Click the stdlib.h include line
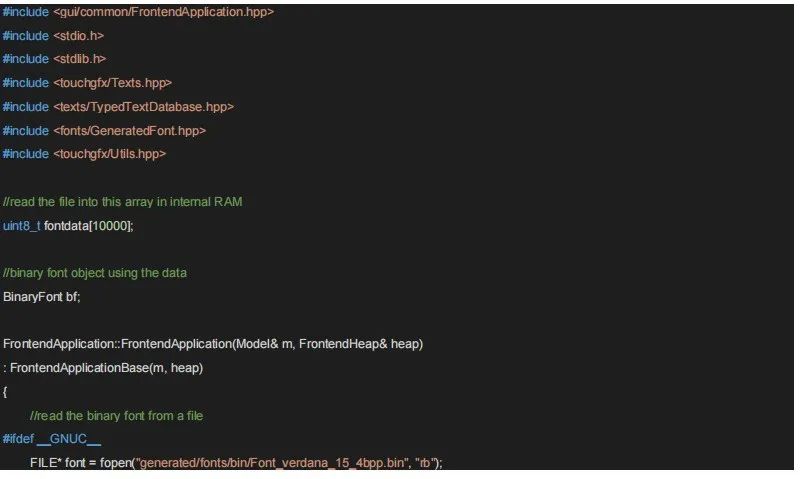 (x=54, y=59)
